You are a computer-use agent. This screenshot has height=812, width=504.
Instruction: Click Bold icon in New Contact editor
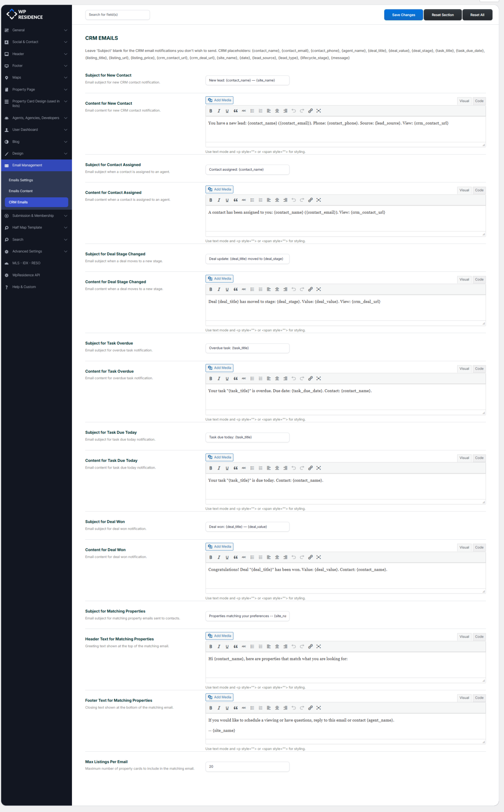point(211,111)
